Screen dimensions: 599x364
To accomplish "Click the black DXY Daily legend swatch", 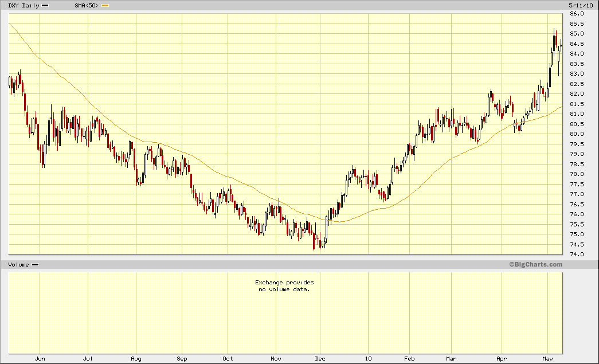I will pos(45,6).
